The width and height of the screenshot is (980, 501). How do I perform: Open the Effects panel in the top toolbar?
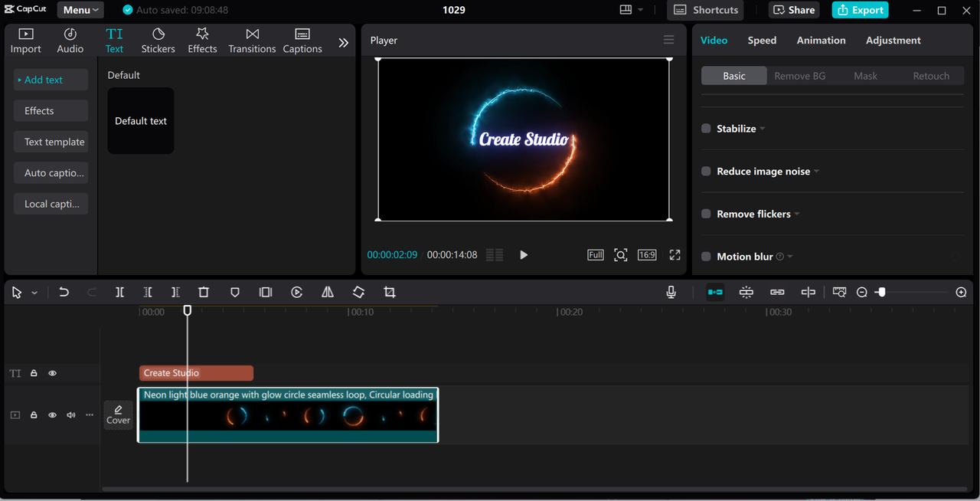(202, 41)
